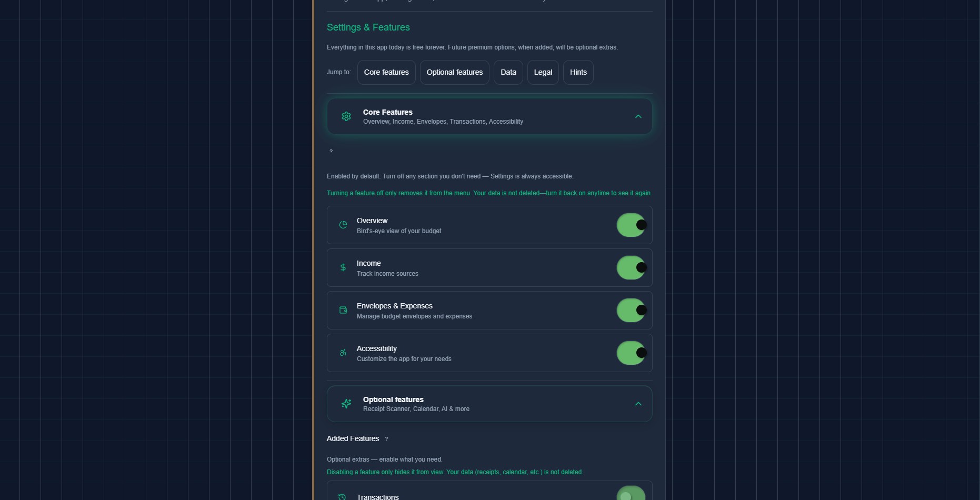Click the accessibility figure icon

coord(343,353)
